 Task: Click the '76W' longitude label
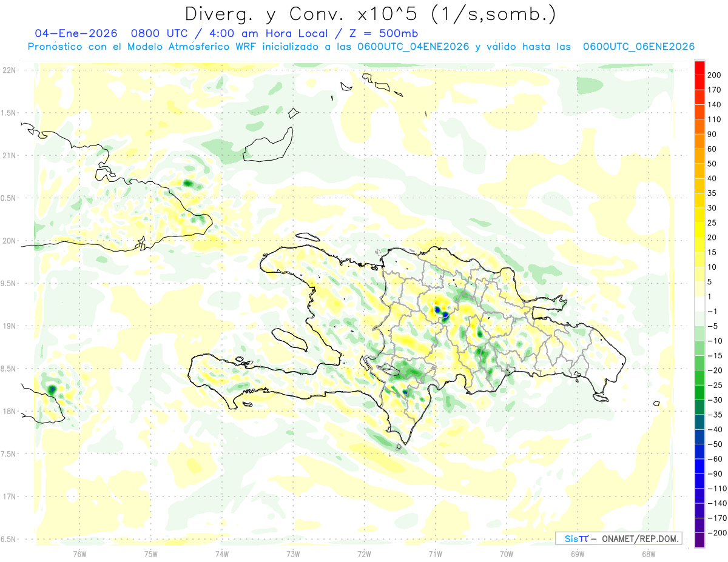79,553
